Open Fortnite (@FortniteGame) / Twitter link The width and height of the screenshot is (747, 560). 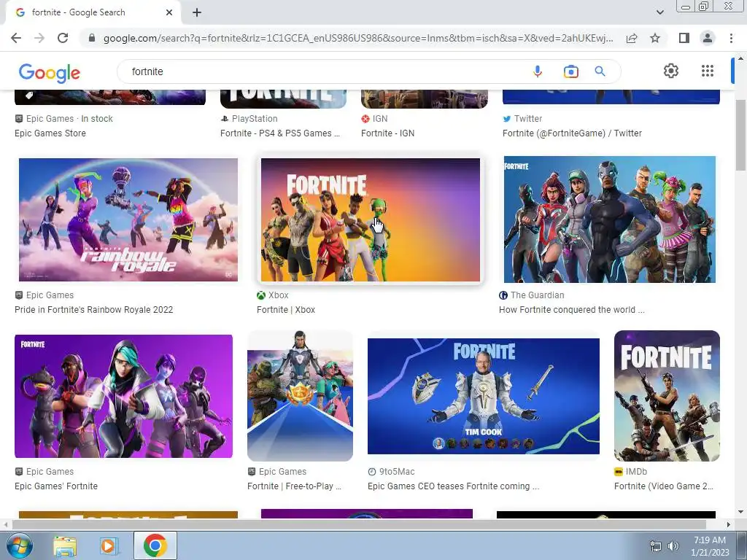tap(572, 133)
